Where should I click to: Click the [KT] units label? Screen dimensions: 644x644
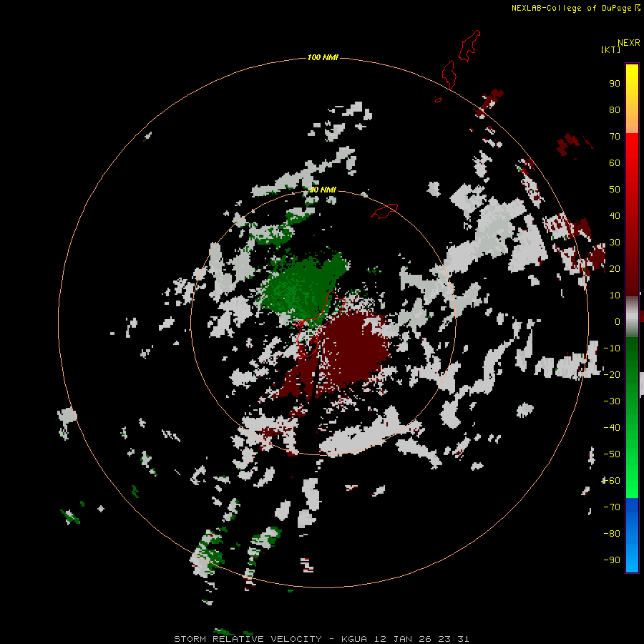(x=610, y=49)
